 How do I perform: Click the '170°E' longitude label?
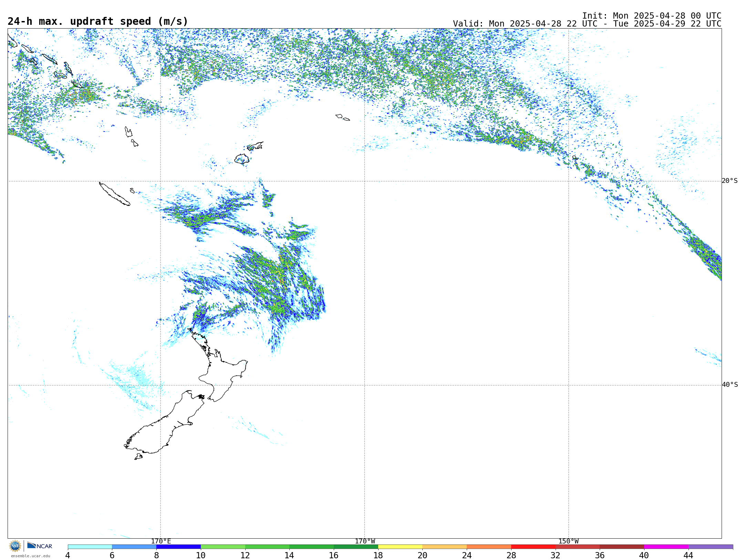click(x=161, y=541)
